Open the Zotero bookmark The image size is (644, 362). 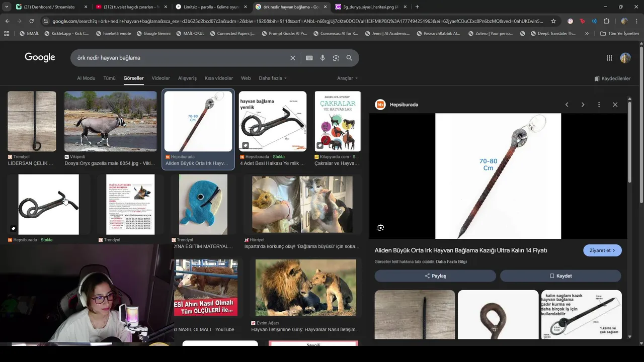coord(490,33)
